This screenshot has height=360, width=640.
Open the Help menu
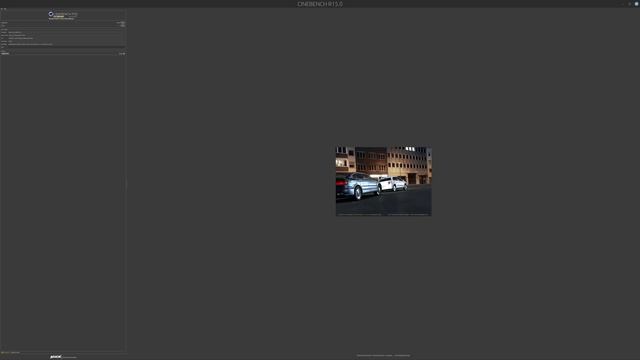(x=5, y=9)
